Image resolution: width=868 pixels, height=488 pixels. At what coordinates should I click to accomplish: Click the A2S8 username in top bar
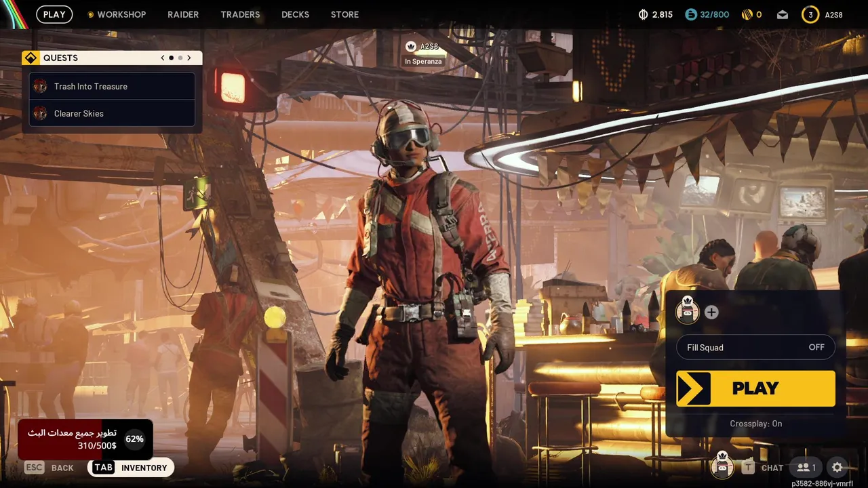pyautogui.click(x=834, y=14)
